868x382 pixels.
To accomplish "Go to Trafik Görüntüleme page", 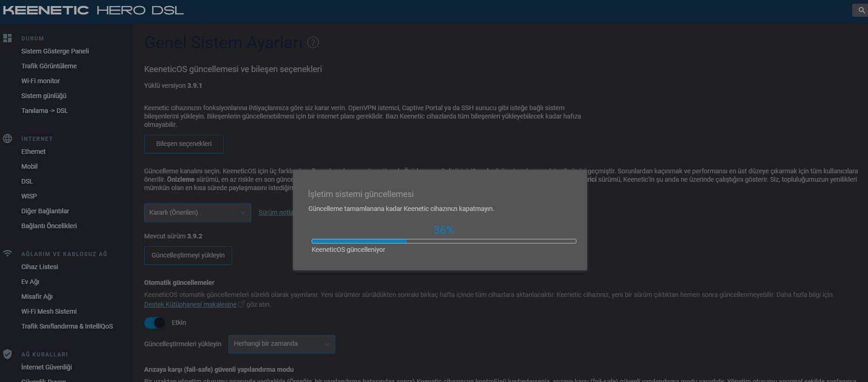I will pyautogui.click(x=49, y=66).
